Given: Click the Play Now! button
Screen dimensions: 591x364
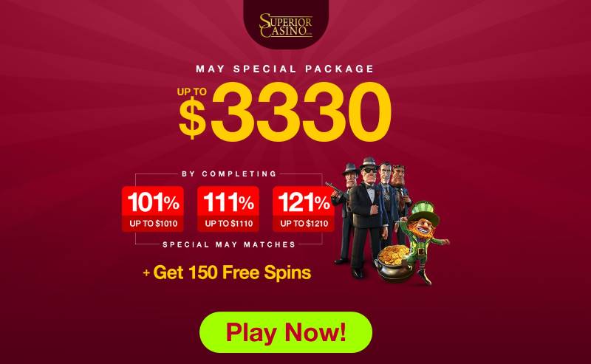Looking at the screenshot, I should coord(286,332).
